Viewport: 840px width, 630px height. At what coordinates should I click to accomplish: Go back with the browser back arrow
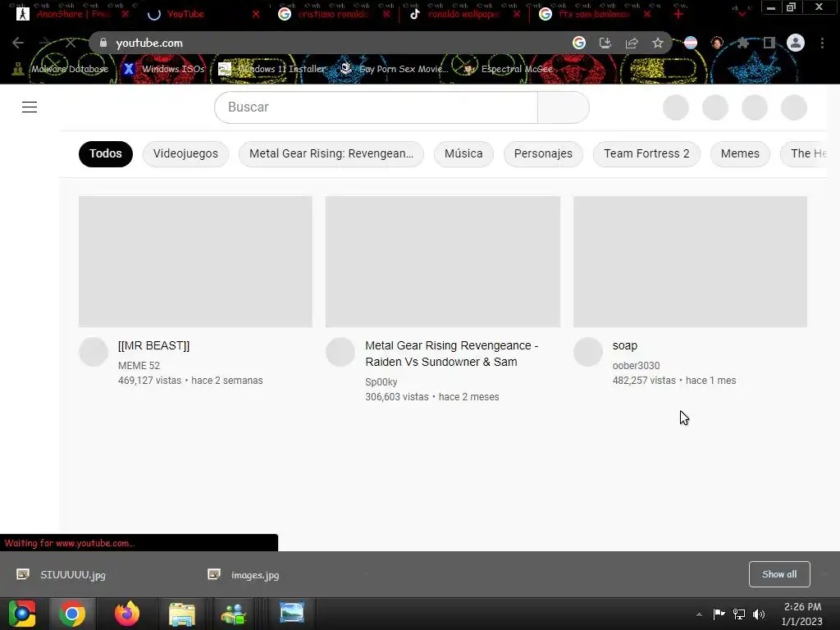tap(18, 43)
